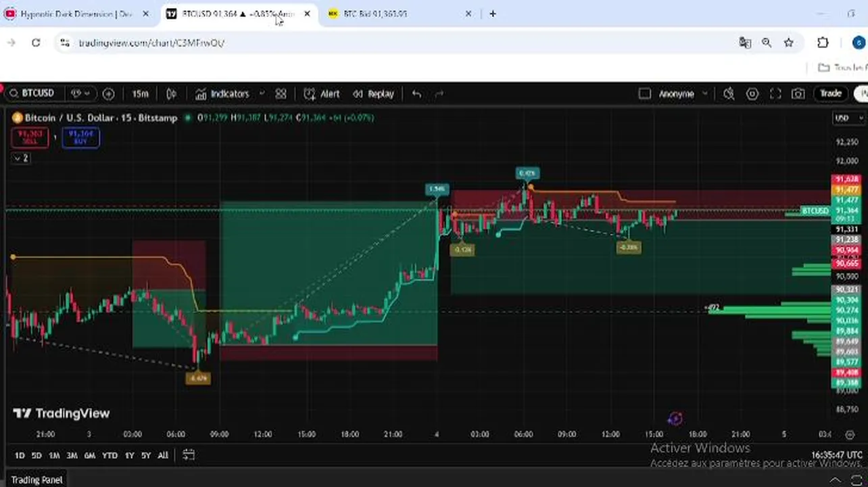Expand the collapsed indicators legend showing 2
The width and height of the screenshot is (868, 487).
[21, 158]
